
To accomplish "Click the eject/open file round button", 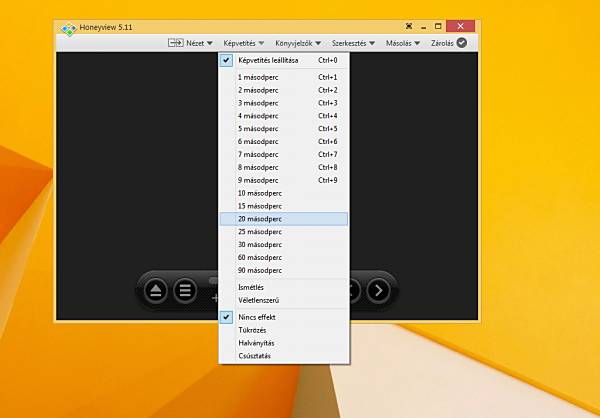I will pyautogui.click(x=155, y=291).
